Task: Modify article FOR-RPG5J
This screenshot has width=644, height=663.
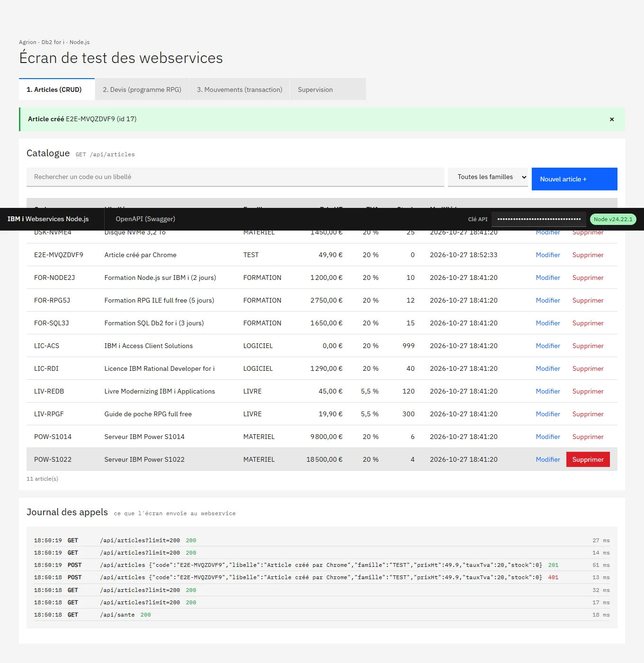Action: (x=548, y=300)
